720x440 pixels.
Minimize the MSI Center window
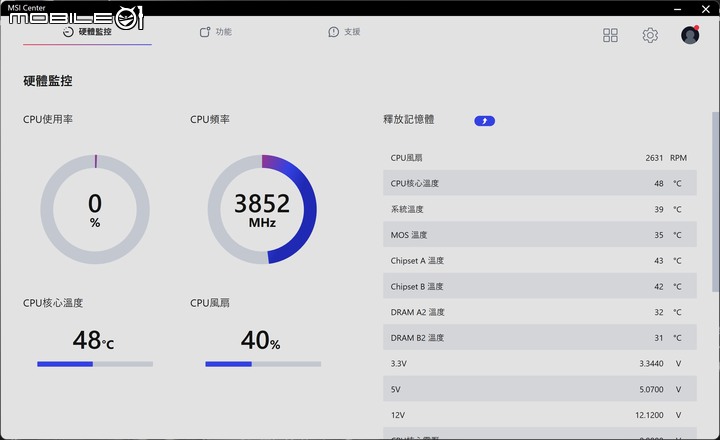[x=677, y=9]
